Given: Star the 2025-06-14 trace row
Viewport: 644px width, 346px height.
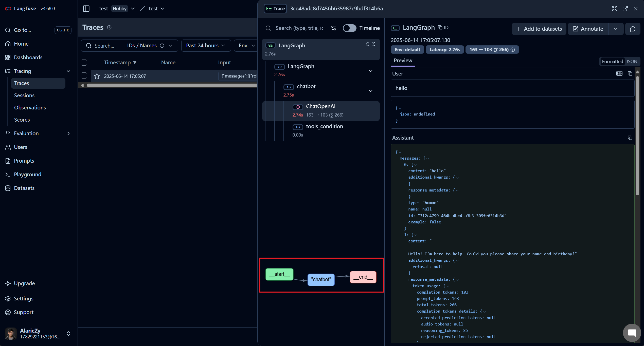Looking at the screenshot, I should pos(97,76).
